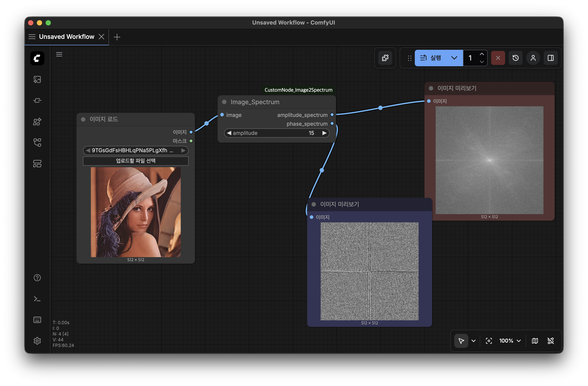This screenshot has width=588, height=386.
Task: Collapse the Image_Spectrum node
Action: tap(224, 102)
